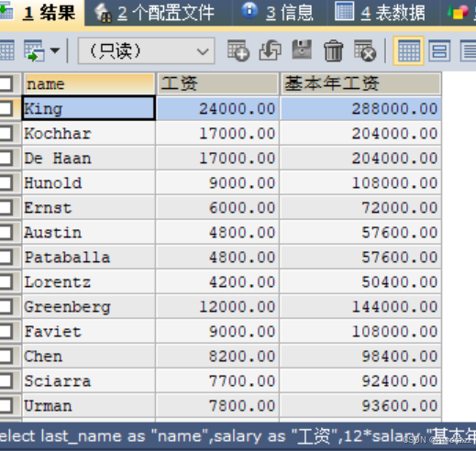The image size is (476, 451).
Task: Click the profile file tab icon
Action: click(x=103, y=13)
